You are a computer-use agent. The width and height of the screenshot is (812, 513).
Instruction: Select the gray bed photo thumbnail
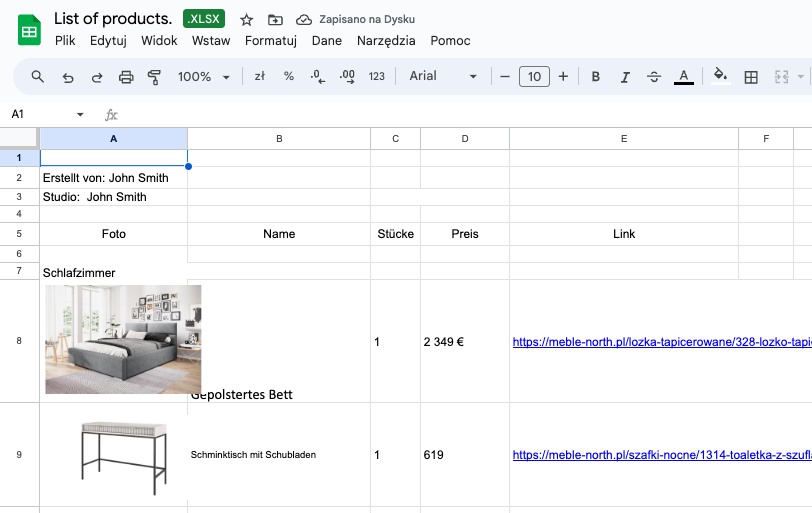click(x=122, y=339)
